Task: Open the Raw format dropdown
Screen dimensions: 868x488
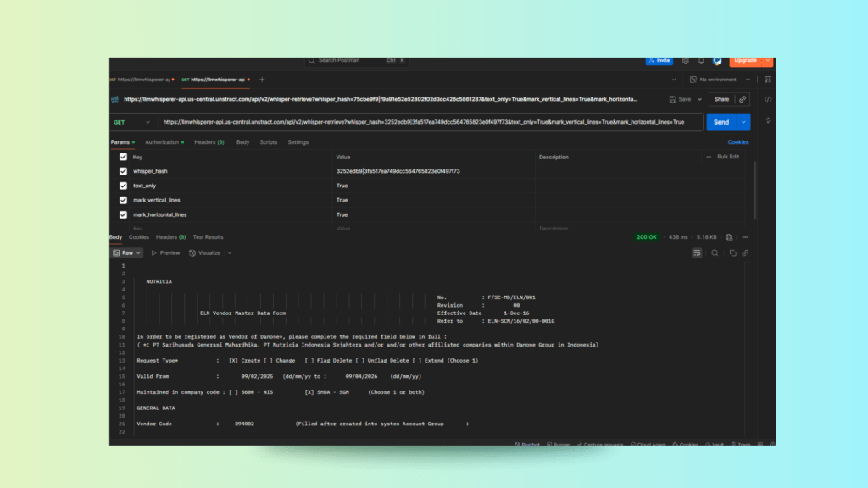Action: (x=128, y=252)
